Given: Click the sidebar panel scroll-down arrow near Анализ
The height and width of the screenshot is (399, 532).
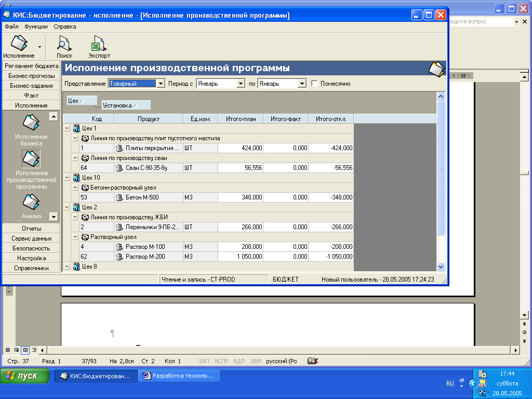Looking at the screenshot, I should [54, 217].
